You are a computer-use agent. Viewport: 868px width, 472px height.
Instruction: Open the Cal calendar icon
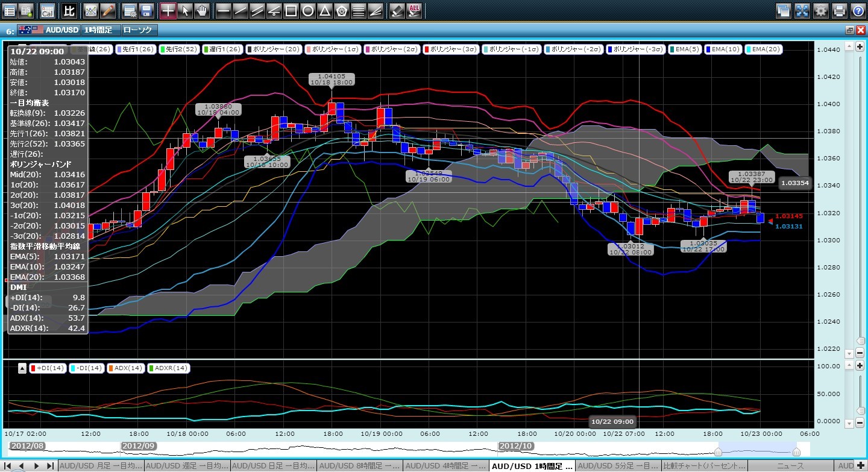pyautogui.click(x=47, y=10)
